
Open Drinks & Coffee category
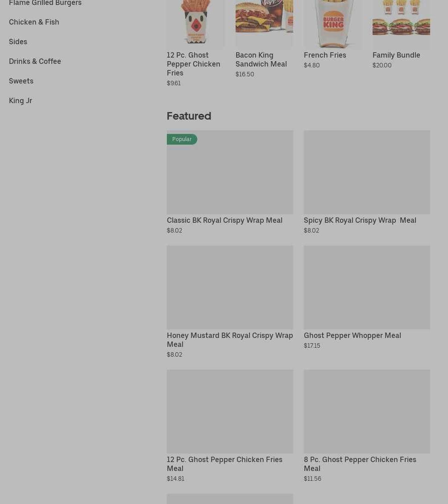tap(35, 62)
